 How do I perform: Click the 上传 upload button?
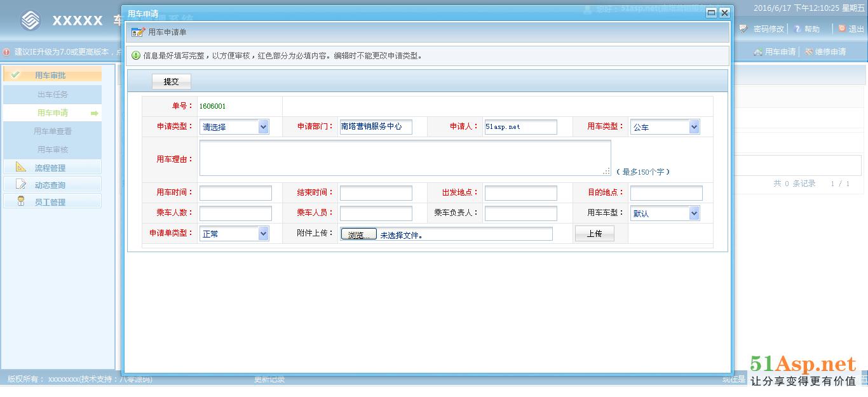pos(594,234)
